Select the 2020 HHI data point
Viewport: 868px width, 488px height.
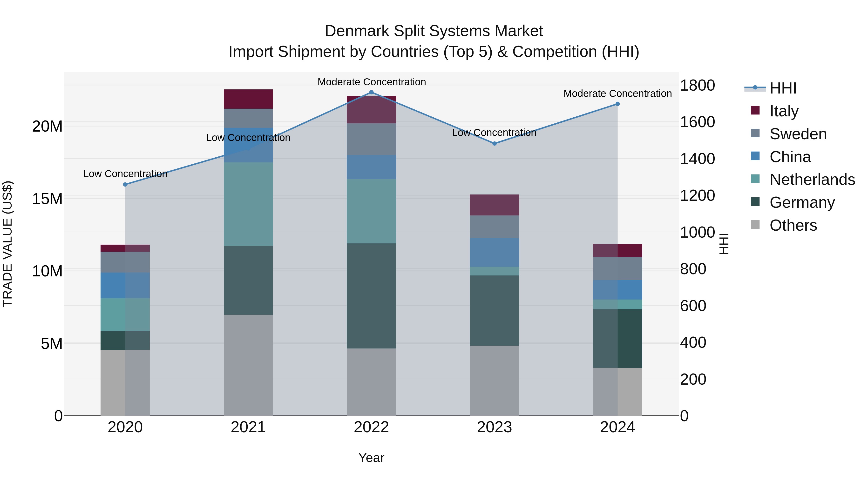tap(125, 185)
